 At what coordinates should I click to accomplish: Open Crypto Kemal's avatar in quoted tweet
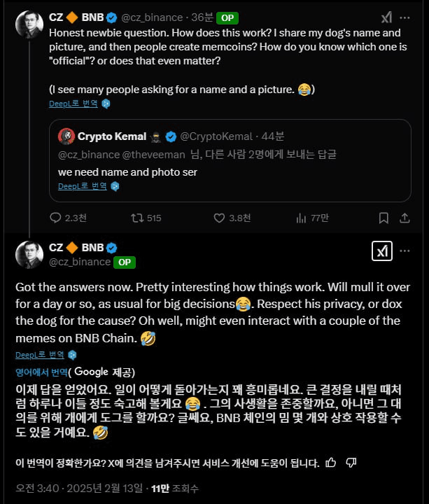[66, 135]
